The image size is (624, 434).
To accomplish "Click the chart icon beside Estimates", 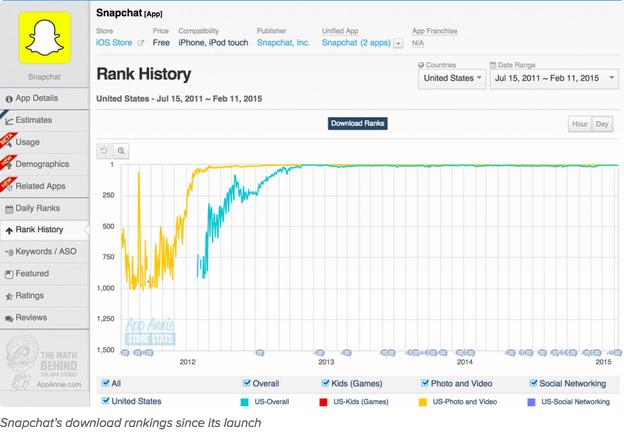I will tap(9, 121).
